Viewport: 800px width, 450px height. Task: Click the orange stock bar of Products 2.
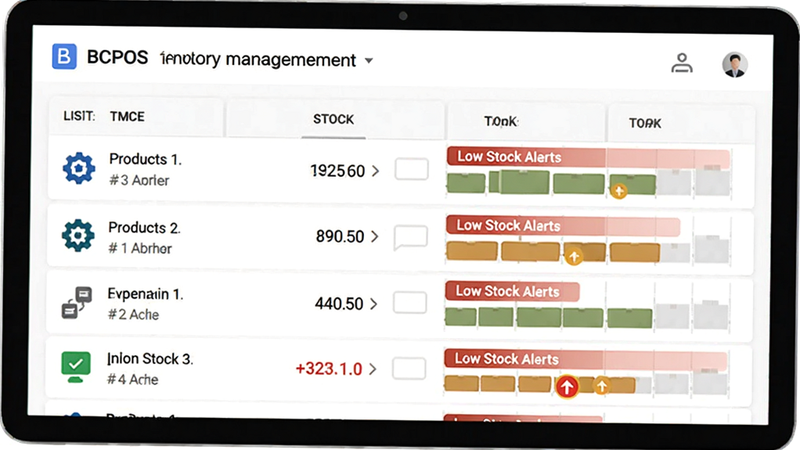coord(553,251)
